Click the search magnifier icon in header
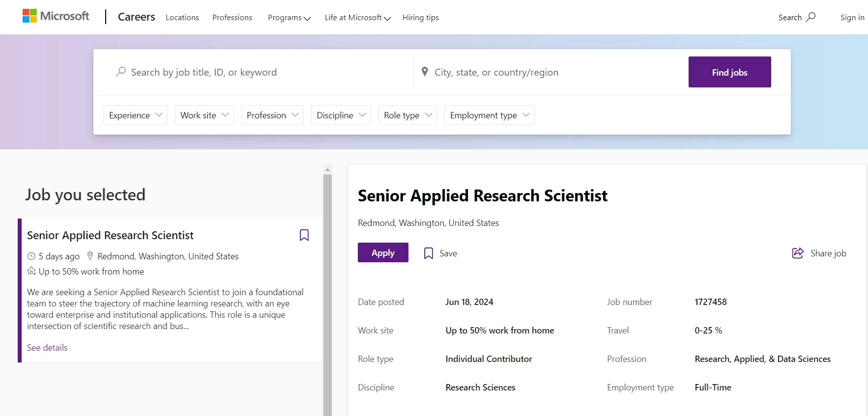Screen dimensions: 868x416 click(811, 17)
